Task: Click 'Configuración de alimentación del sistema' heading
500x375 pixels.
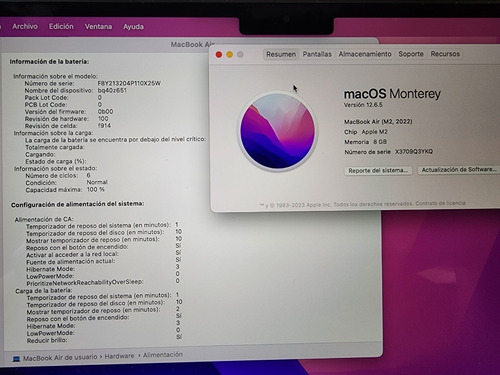Action: (x=78, y=204)
